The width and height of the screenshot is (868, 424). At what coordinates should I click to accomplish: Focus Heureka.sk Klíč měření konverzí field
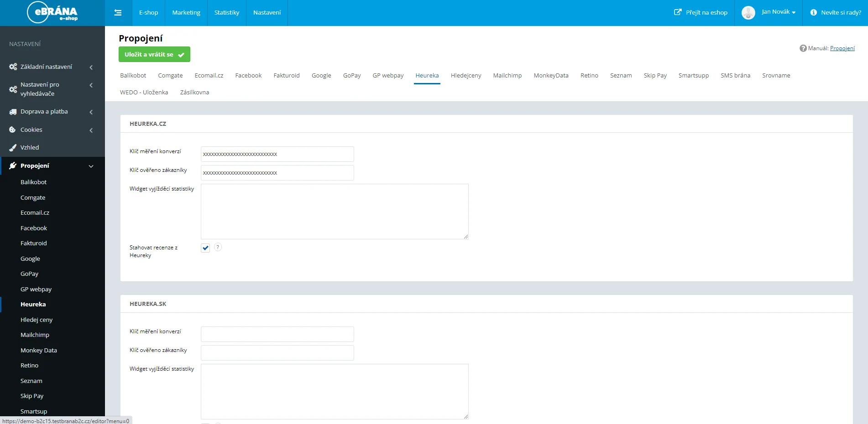[277, 334]
